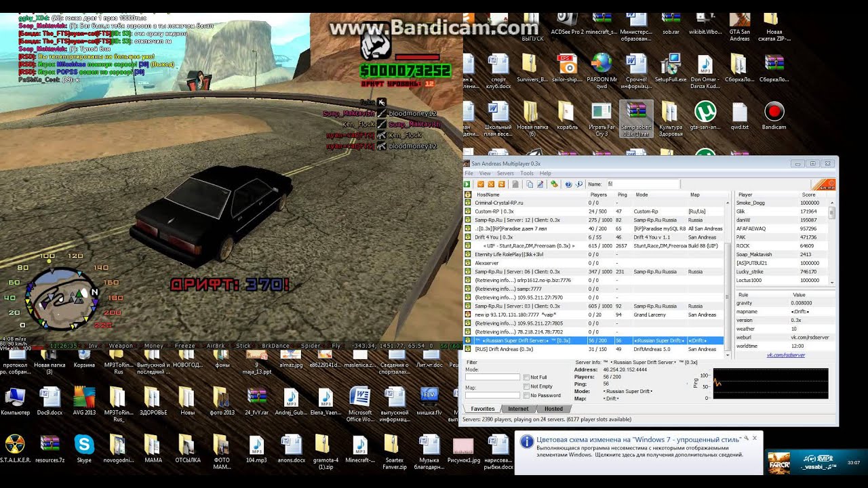Select the [RUS] Drift Andreas (0.3x) server row
This screenshot has height=488, width=868.
click(594, 349)
